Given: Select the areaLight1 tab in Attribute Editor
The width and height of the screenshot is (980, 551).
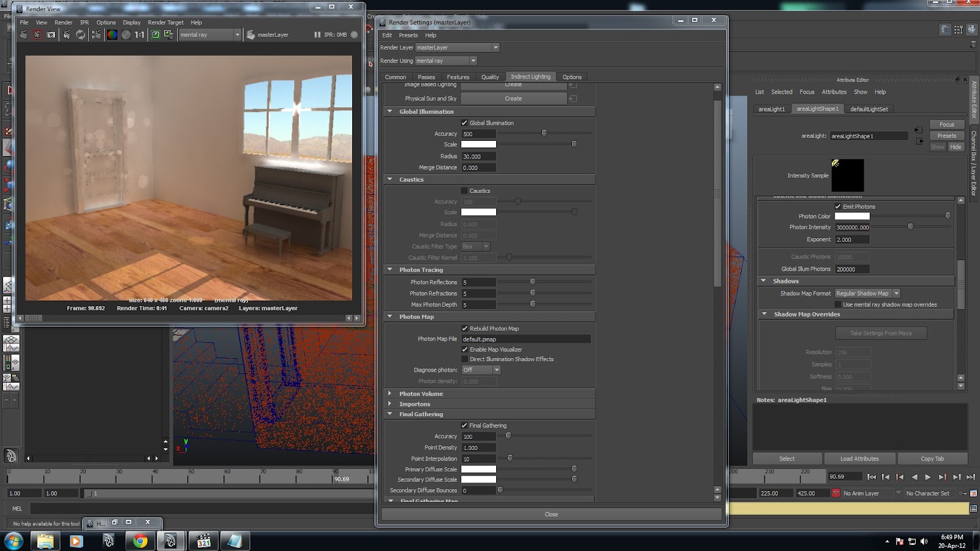Looking at the screenshot, I should (x=772, y=109).
